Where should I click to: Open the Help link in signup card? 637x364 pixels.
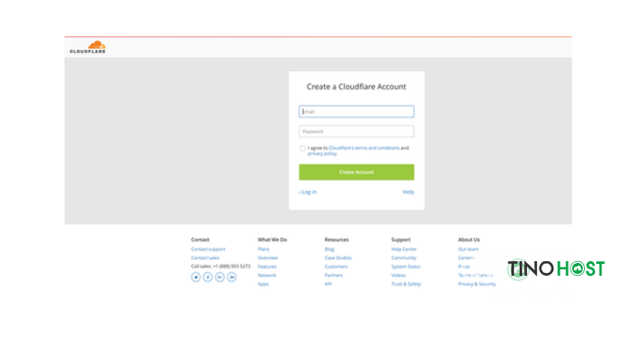click(x=409, y=192)
